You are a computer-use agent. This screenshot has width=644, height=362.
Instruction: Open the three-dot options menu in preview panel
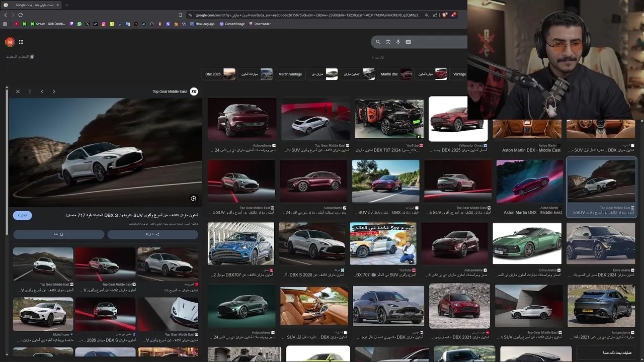[x=30, y=92]
